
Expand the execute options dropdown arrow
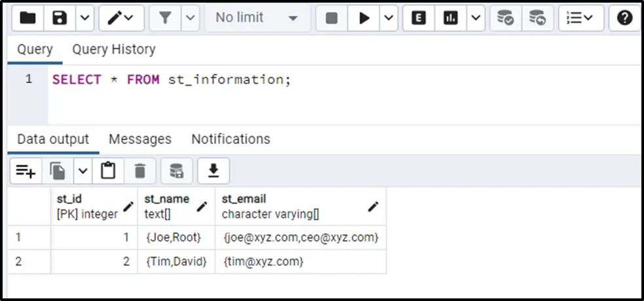[388, 18]
